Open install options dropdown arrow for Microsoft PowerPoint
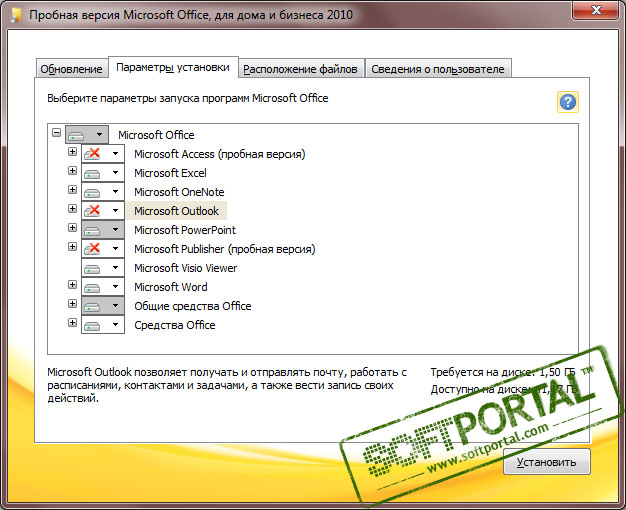Image resolution: width=626 pixels, height=510 pixels. [x=115, y=230]
